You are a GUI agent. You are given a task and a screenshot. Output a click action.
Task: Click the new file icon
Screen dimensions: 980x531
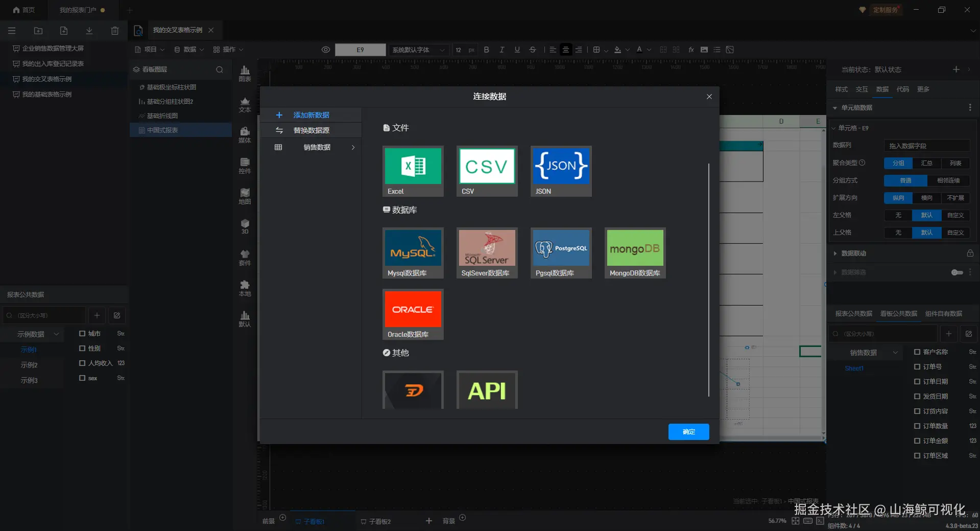[64, 31]
